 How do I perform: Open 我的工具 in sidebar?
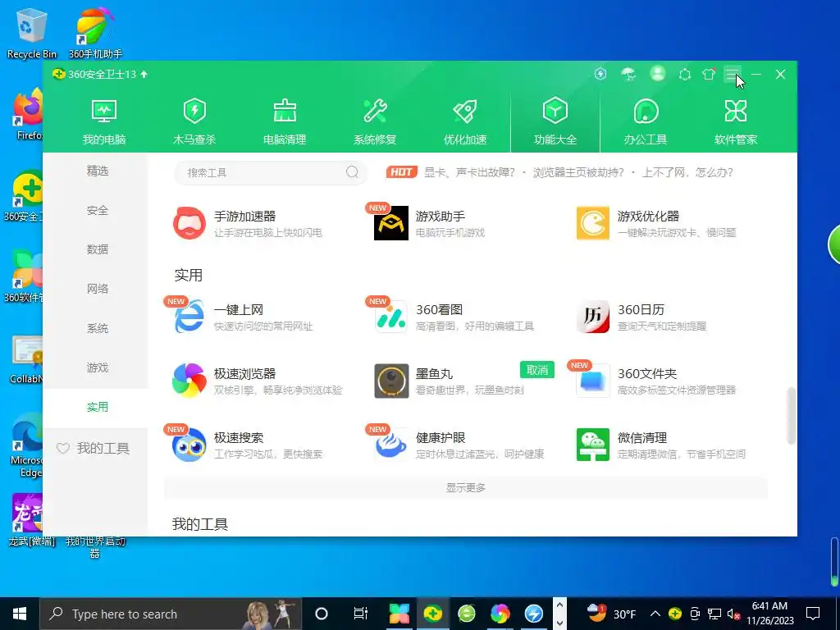click(x=94, y=449)
